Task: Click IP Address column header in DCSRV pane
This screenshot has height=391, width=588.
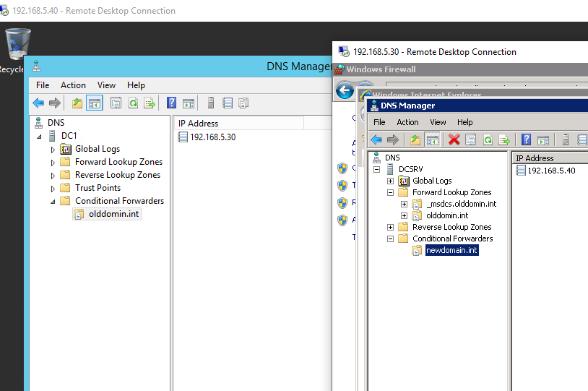Action: pyautogui.click(x=535, y=158)
